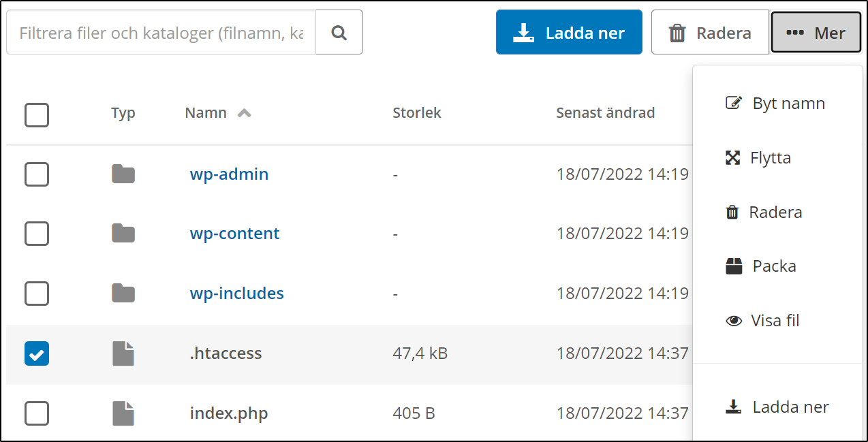This screenshot has width=868, height=442.
Task: Click the file icon next to .htaccess
Action: [x=123, y=353]
